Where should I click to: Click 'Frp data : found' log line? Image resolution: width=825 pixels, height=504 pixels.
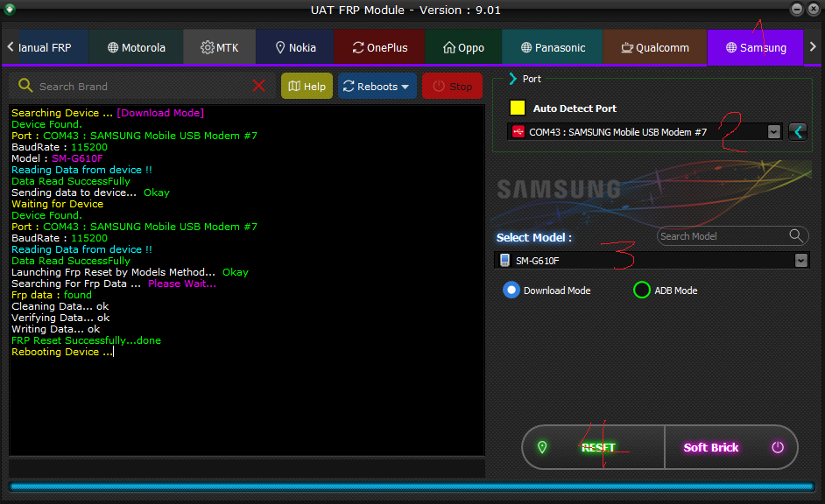click(52, 296)
